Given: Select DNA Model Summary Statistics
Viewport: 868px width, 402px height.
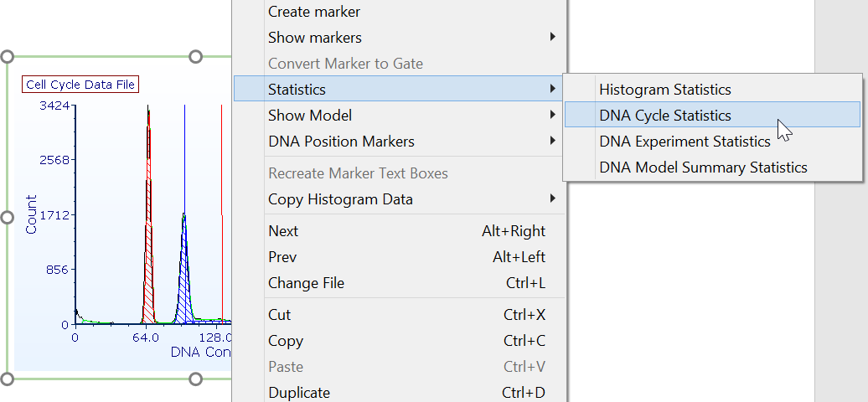Looking at the screenshot, I should tap(703, 167).
